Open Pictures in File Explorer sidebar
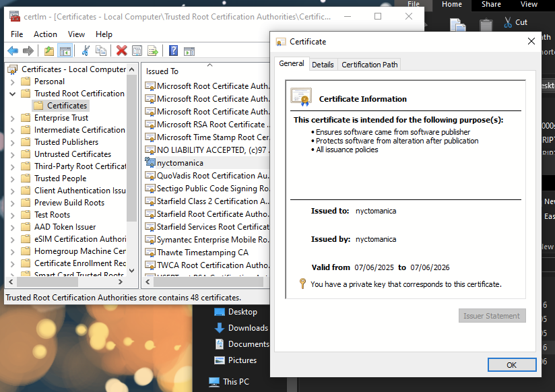The width and height of the screenshot is (555, 392). pos(236,360)
